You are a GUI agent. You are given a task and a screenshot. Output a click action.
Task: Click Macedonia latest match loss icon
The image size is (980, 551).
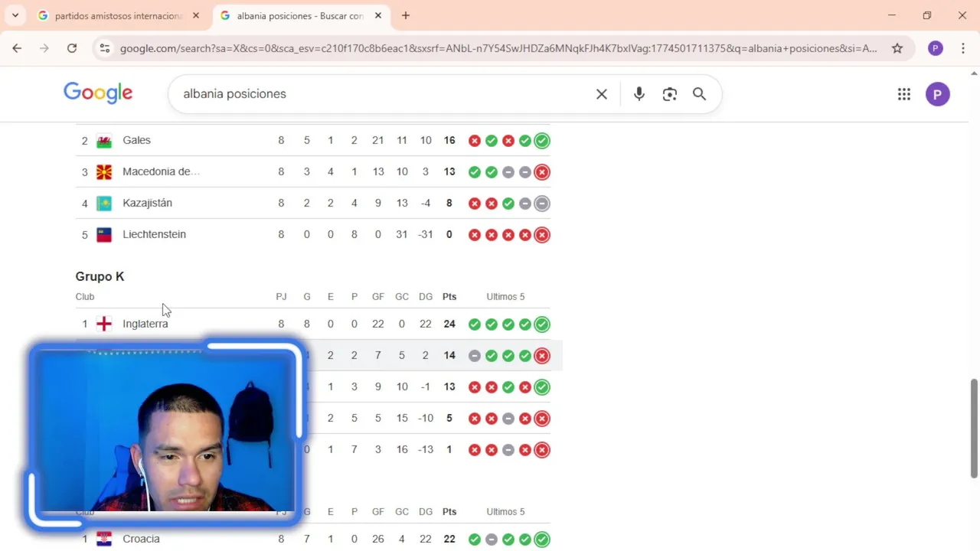542,172
